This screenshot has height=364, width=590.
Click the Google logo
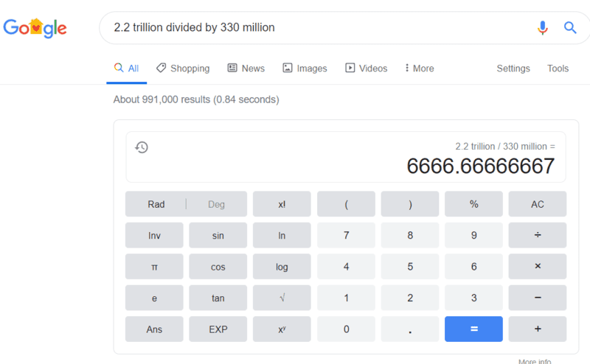[35, 28]
